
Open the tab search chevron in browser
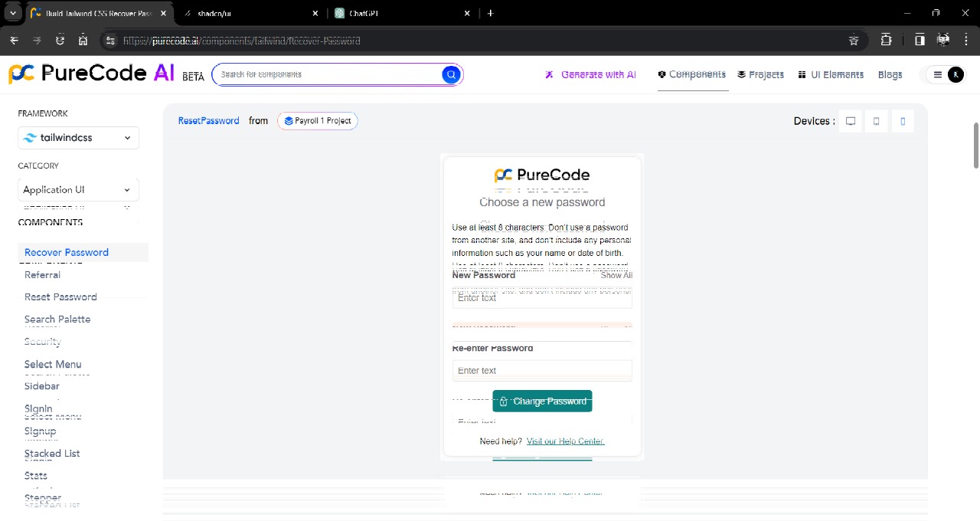pyautogui.click(x=13, y=13)
